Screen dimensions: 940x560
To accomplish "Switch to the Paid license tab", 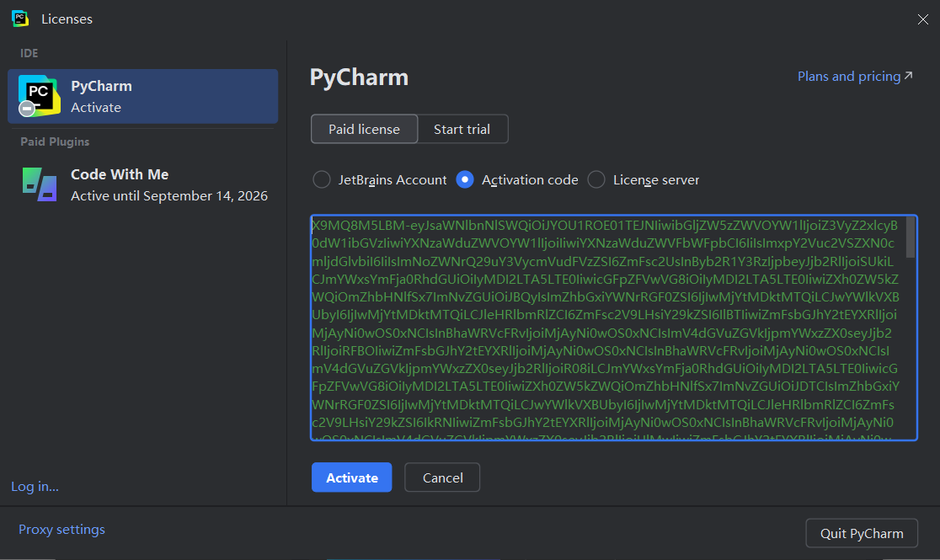I will 364,129.
